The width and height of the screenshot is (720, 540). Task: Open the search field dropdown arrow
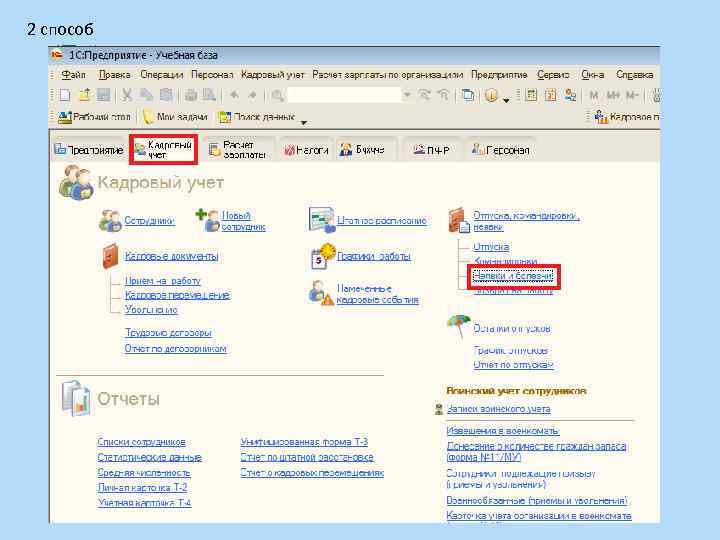pos(407,95)
